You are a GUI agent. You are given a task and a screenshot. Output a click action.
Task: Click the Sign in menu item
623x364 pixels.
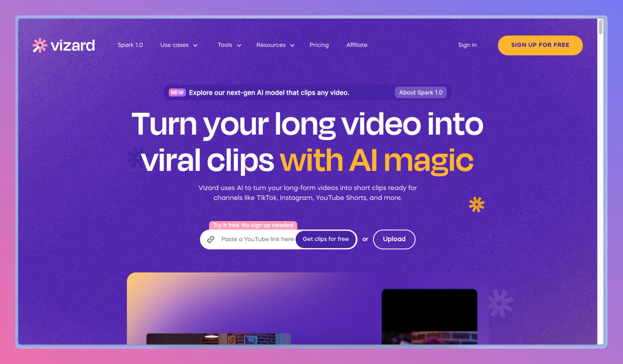pos(468,45)
